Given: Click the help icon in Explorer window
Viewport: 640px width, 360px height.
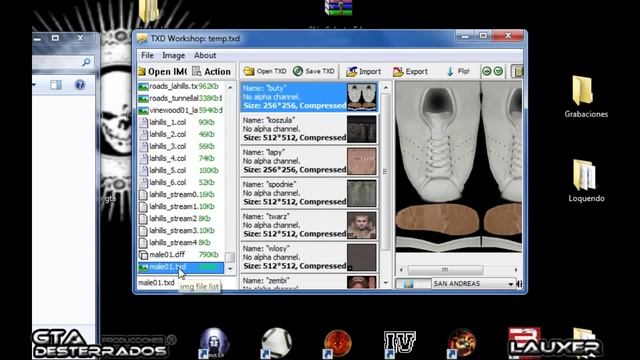Looking at the screenshot, I should tap(80, 85).
